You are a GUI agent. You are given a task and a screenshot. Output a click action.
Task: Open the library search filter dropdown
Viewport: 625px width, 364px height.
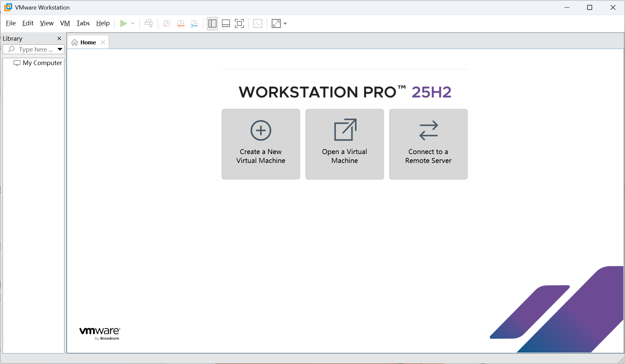click(60, 49)
